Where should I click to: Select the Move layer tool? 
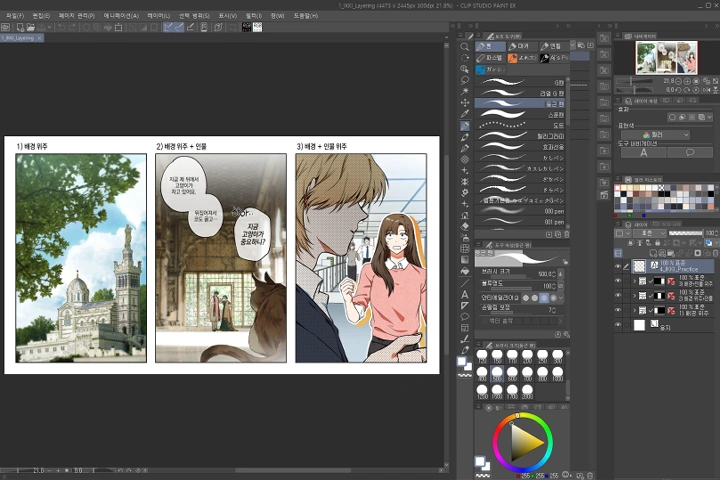[x=465, y=103]
